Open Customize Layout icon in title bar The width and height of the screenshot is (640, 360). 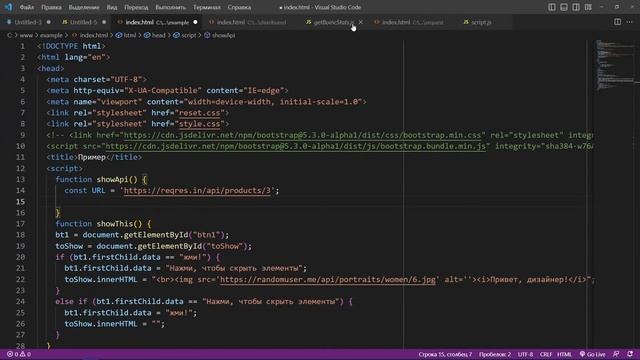pyautogui.click(x=588, y=7)
